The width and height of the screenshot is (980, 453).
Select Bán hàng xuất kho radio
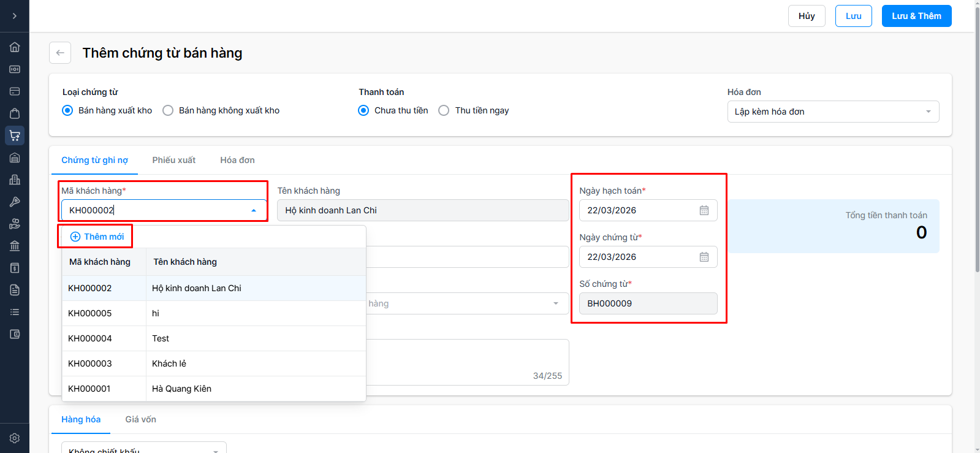click(67, 110)
